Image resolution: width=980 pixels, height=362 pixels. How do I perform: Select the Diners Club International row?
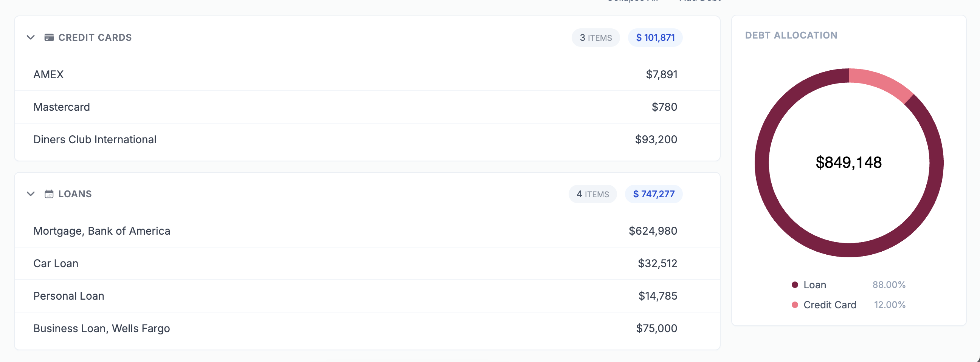click(x=367, y=139)
